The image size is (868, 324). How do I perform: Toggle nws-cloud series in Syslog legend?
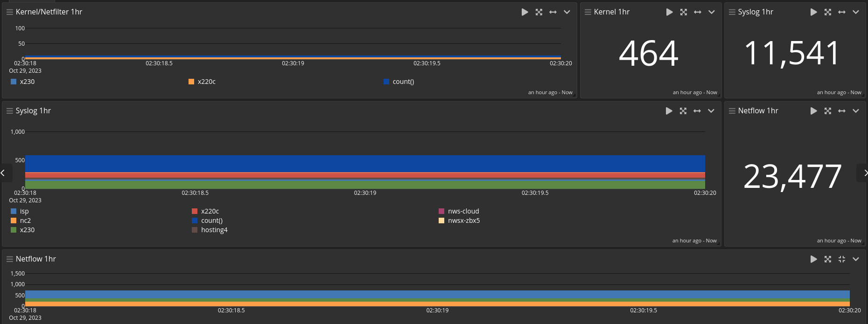click(x=459, y=211)
